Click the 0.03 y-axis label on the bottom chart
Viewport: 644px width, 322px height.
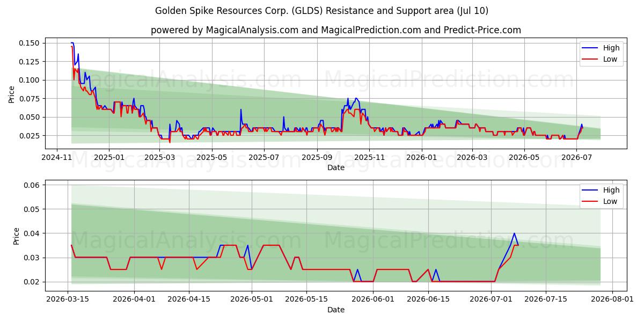tap(32, 258)
